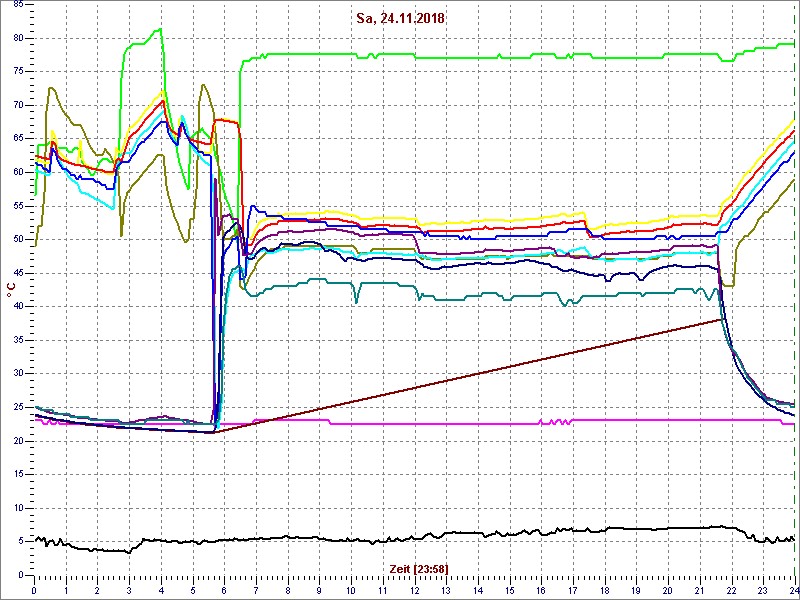
Task: Select the '30' temperature axis value
Action: pyautogui.click(x=17, y=373)
